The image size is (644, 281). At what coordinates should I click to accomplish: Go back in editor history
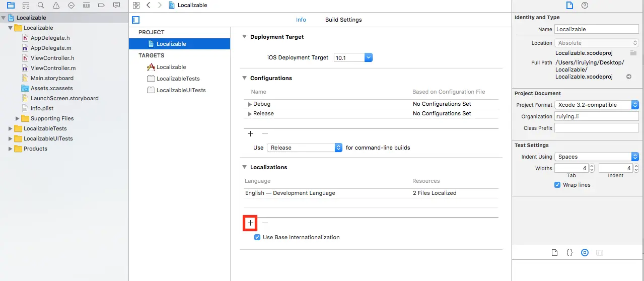pos(148,5)
